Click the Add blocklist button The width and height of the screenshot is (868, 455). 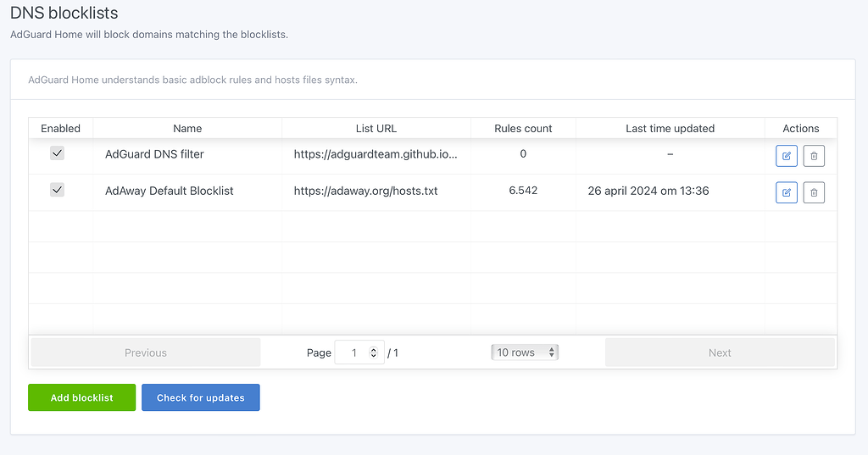(82, 397)
